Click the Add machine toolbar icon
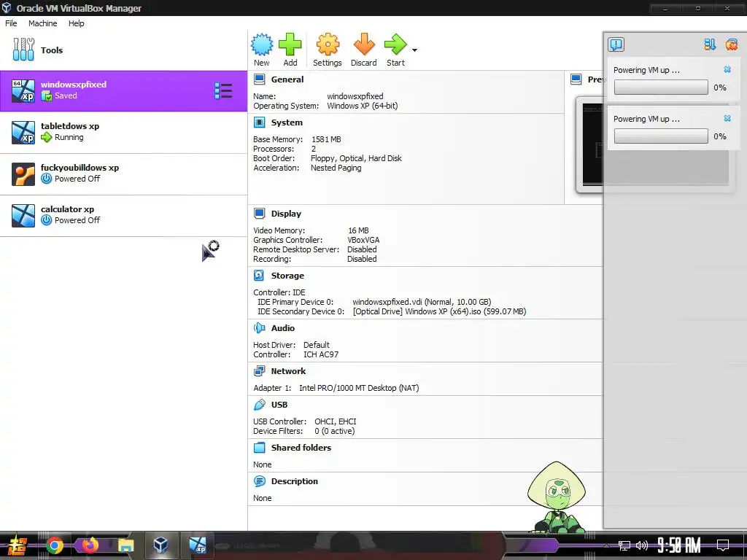 pos(290,50)
